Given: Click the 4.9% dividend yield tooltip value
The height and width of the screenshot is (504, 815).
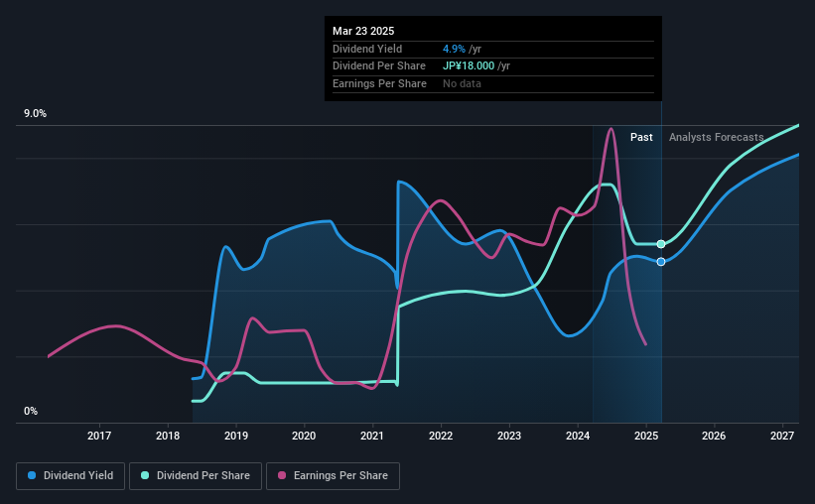Looking at the screenshot, I should pyautogui.click(x=454, y=49).
